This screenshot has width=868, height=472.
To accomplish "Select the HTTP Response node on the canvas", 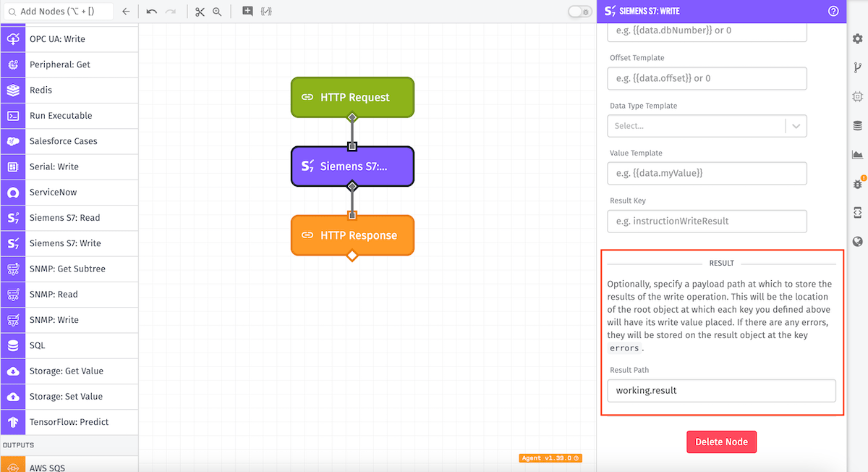I will pyautogui.click(x=352, y=235).
